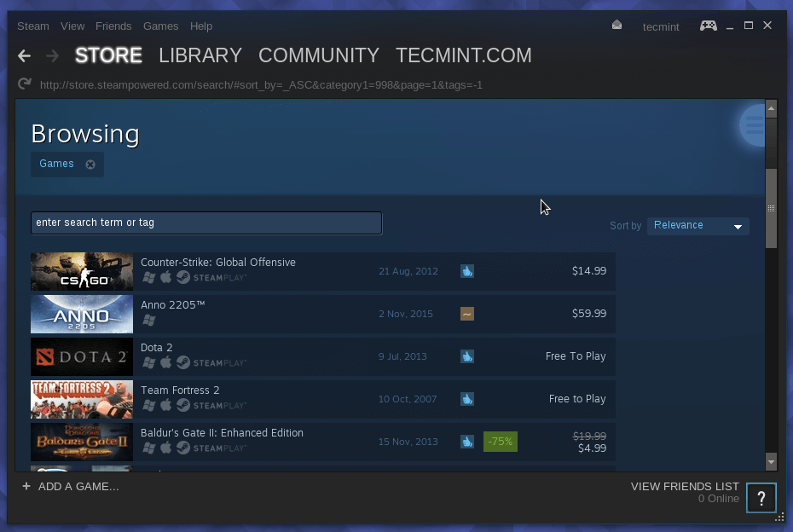Open the Steam menu
Image resolution: width=793 pixels, height=532 pixels.
tap(33, 26)
